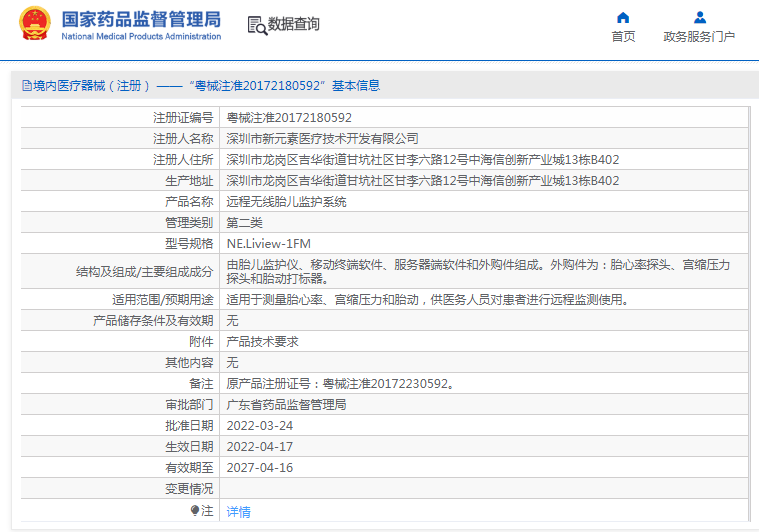Viewport: 759px width, 532px height.
Task: Select remark 原产品注册证号 text
Action: (x=340, y=384)
